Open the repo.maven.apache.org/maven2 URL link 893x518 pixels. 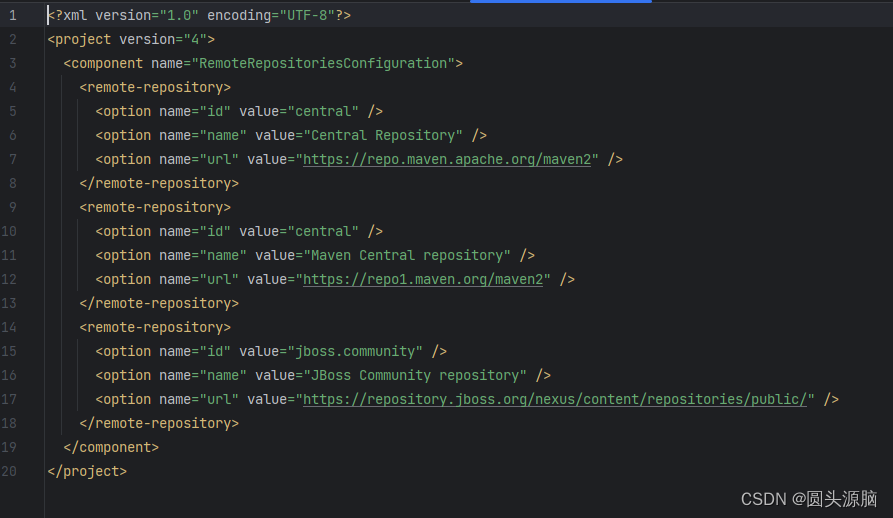coord(447,159)
